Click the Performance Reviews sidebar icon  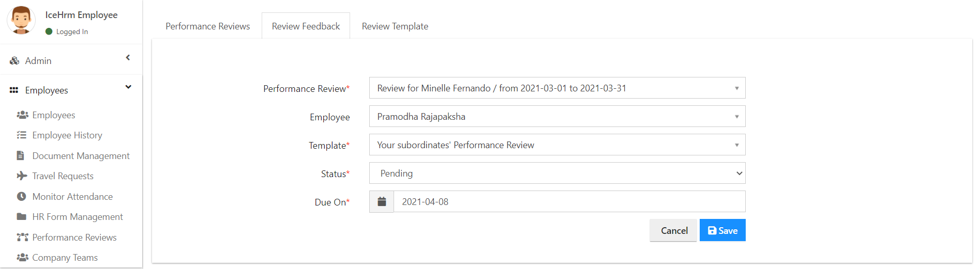pos(22,238)
